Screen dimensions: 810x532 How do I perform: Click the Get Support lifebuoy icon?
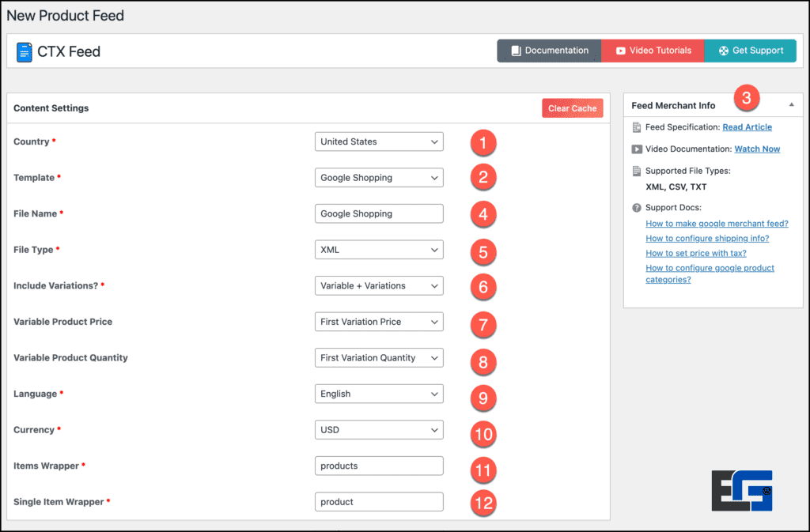pos(723,51)
